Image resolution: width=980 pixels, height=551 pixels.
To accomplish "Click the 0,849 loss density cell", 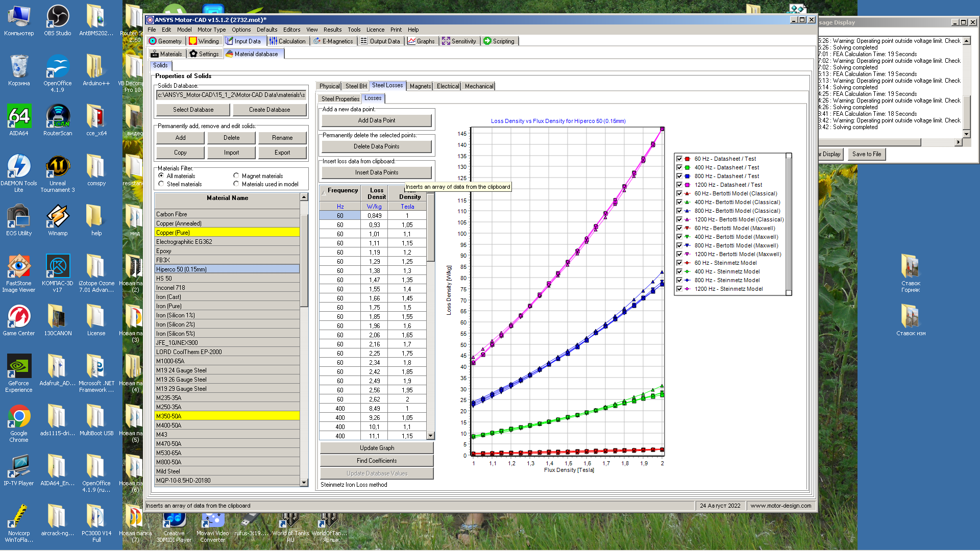I will (375, 216).
